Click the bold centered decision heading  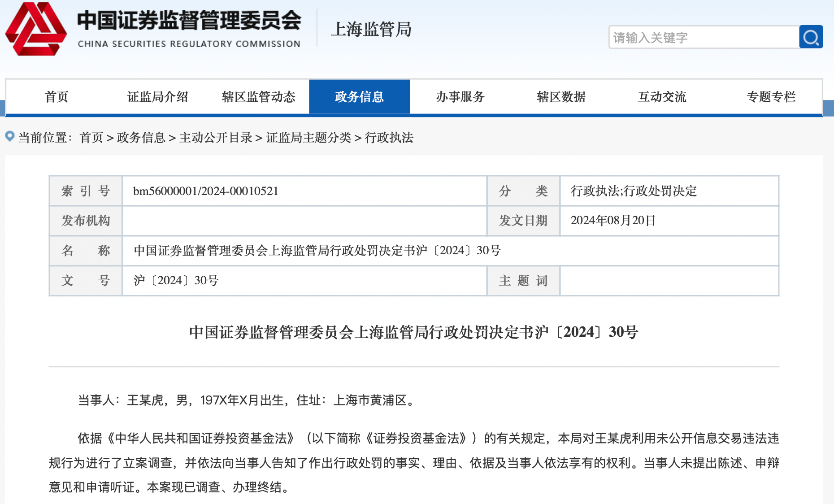(413, 332)
